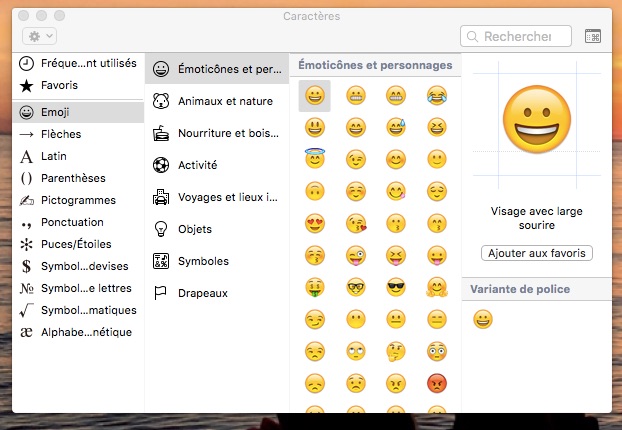Screen dimensions: 622x430
Task: Select the winking face emoji
Action: point(356,159)
